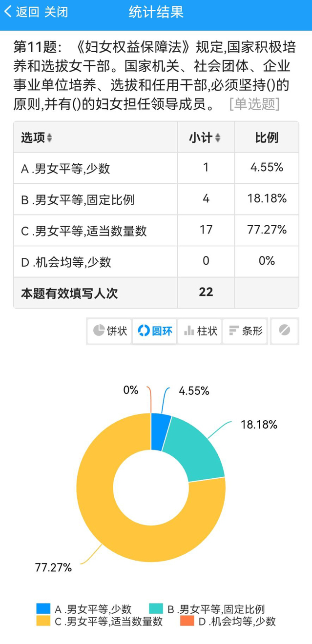Switch to 饼状 pie chart view

[110, 331]
